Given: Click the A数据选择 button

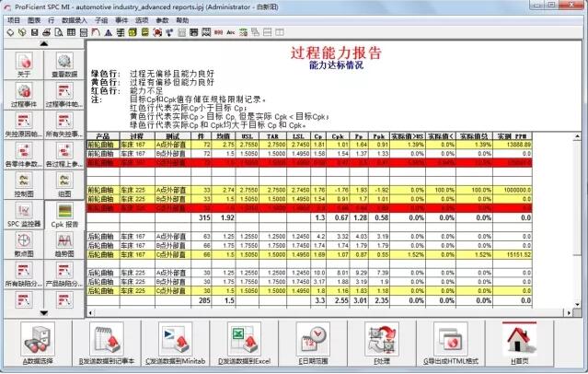Looking at the screenshot, I should click(x=38, y=344).
